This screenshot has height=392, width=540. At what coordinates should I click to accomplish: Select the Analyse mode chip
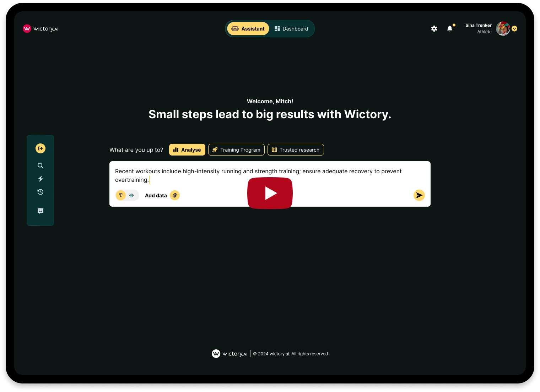point(187,150)
